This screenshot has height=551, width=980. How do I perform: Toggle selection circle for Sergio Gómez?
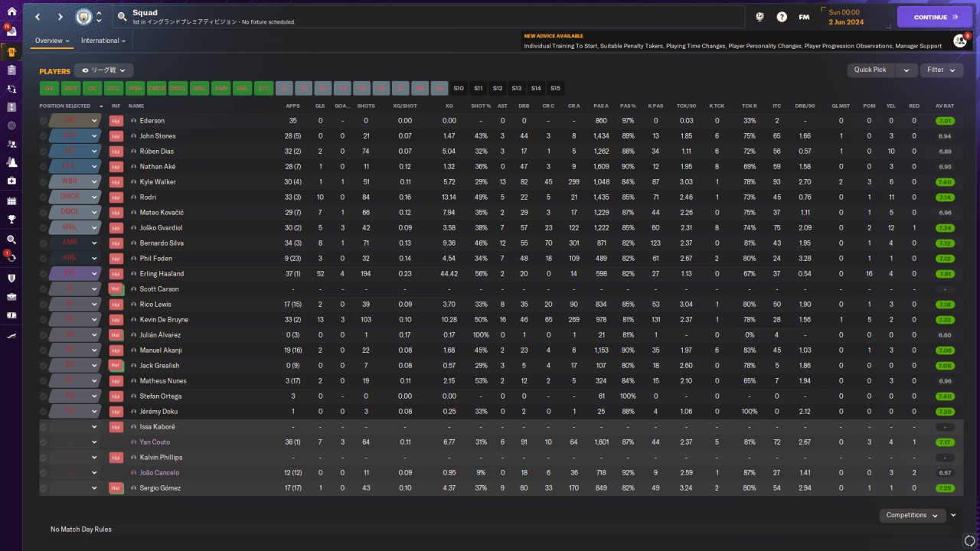click(x=44, y=488)
